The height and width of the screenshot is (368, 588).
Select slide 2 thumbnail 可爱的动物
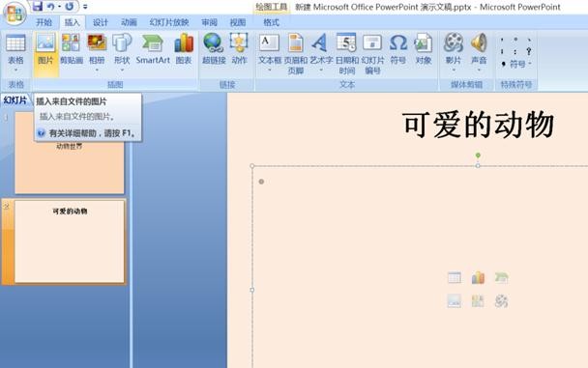click(x=70, y=241)
